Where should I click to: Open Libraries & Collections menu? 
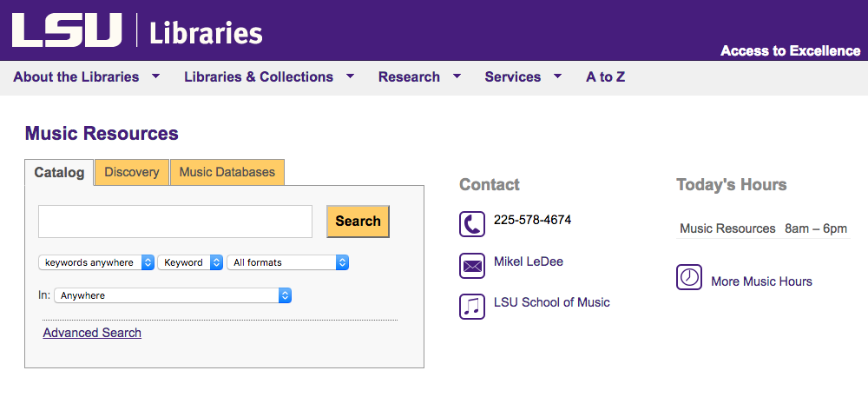click(259, 77)
